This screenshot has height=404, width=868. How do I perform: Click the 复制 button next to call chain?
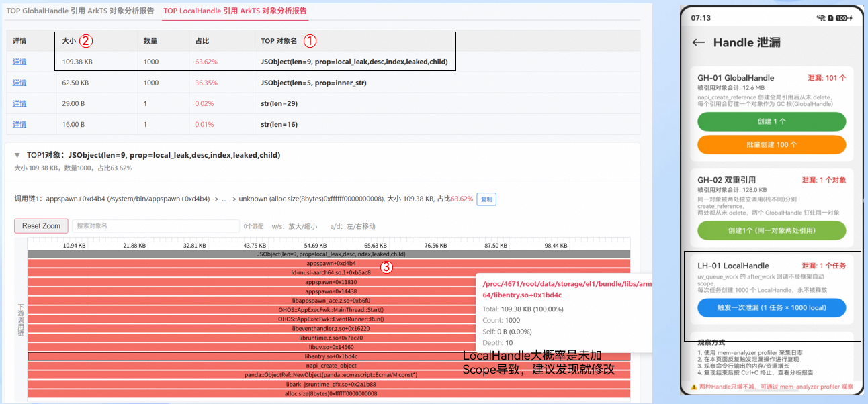486,199
